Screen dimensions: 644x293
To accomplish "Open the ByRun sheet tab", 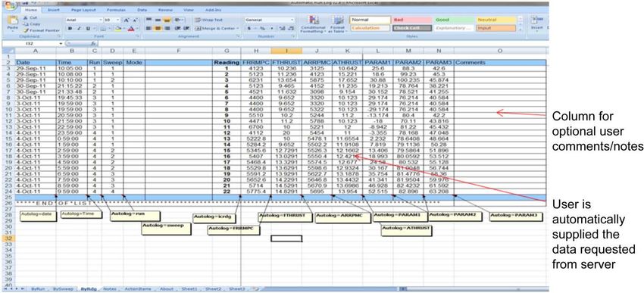I will pyautogui.click(x=37, y=289).
